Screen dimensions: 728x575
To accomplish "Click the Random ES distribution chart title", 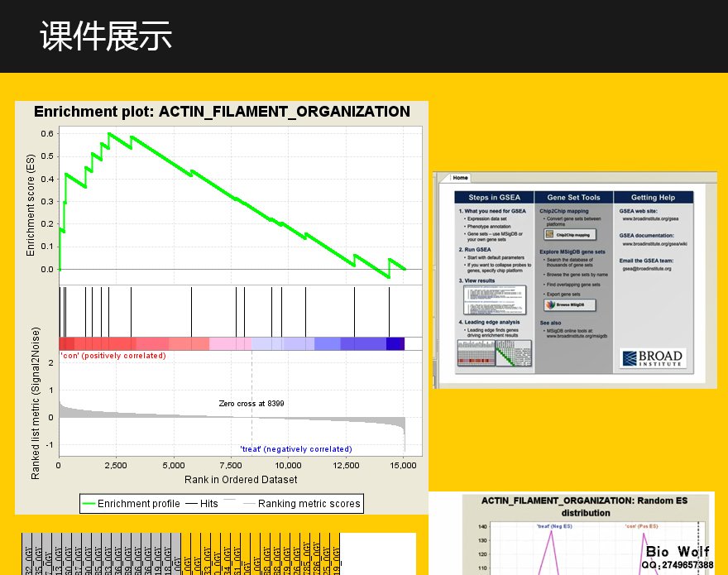I will coord(585,506).
